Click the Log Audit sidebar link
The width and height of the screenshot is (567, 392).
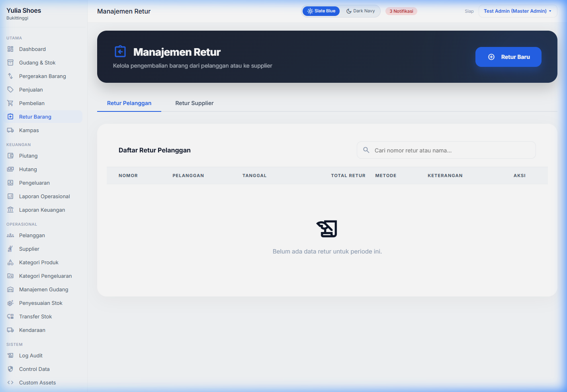point(42,355)
